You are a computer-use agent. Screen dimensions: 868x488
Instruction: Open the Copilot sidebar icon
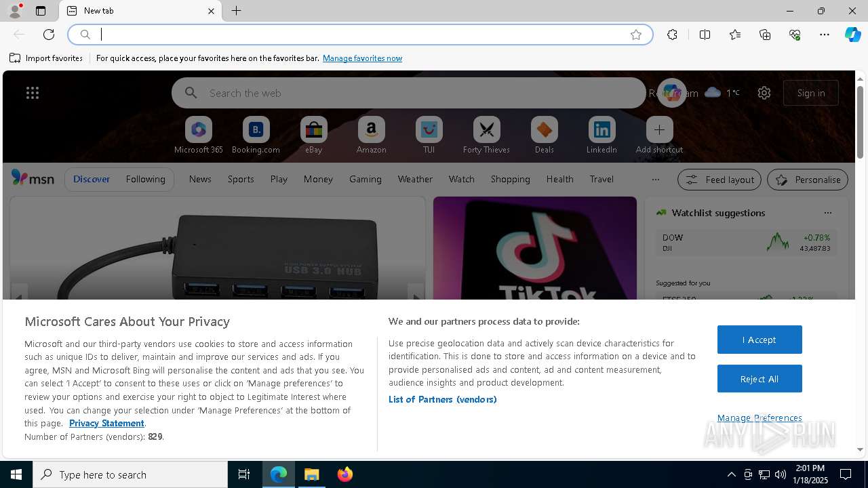coord(852,35)
